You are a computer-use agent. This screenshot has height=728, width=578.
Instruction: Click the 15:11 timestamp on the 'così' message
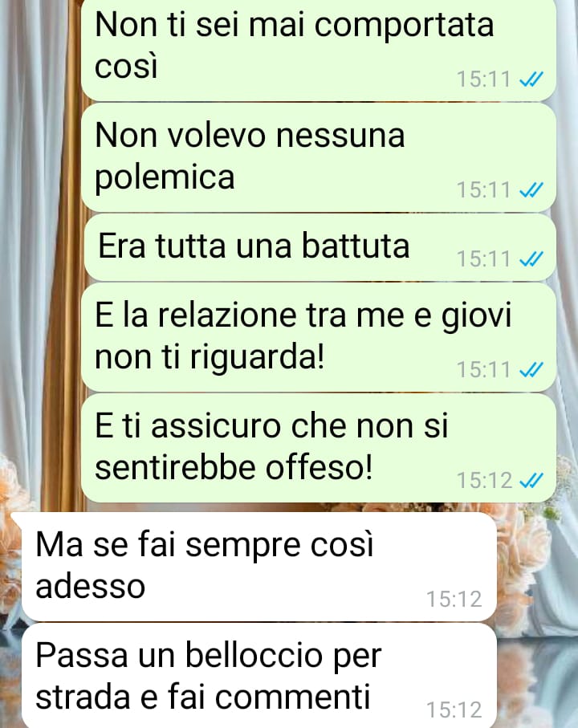click(x=484, y=79)
